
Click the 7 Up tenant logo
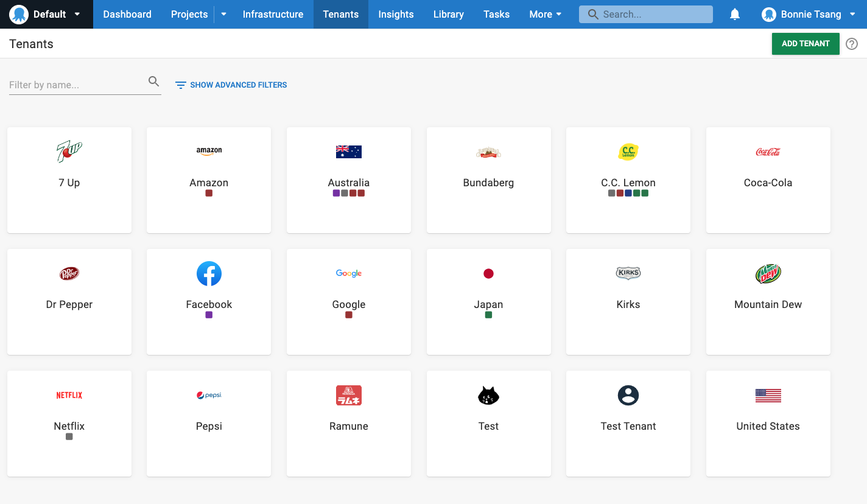click(69, 152)
